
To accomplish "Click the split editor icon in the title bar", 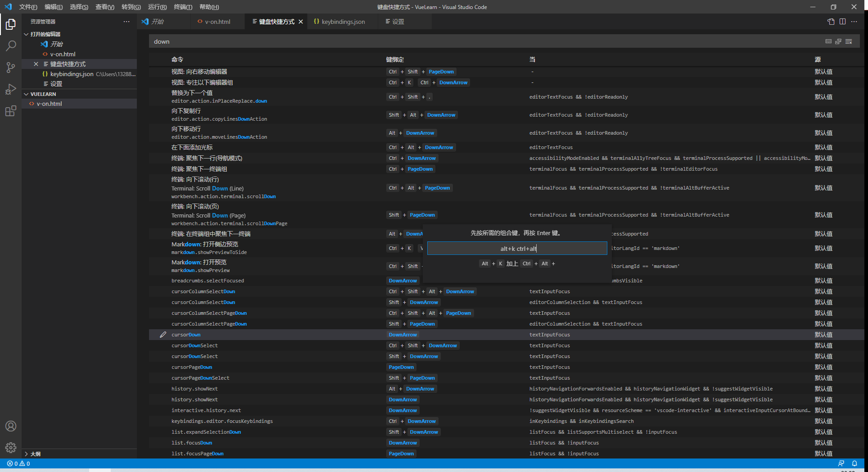I will tap(842, 21).
